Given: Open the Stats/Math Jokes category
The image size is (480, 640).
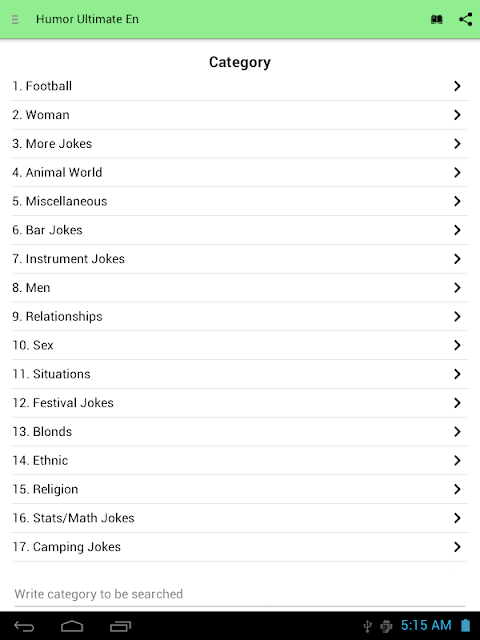Looking at the screenshot, I should pyautogui.click(x=240, y=518).
